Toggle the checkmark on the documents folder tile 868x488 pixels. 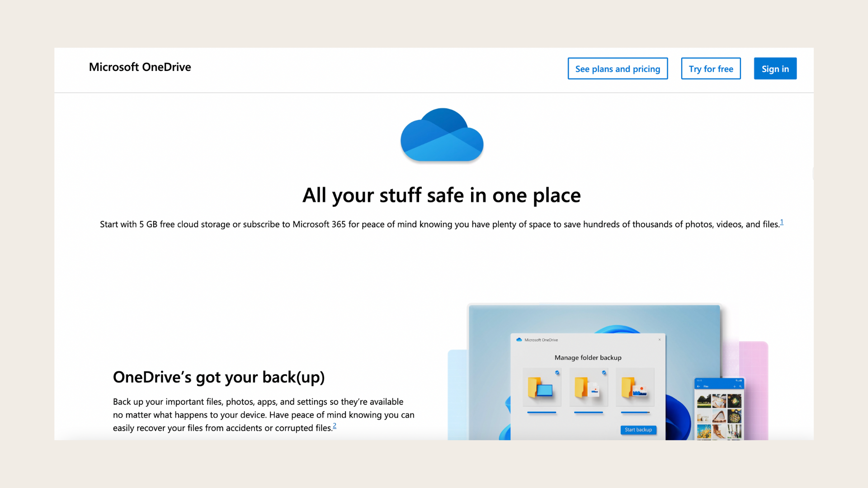tap(604, 373)
